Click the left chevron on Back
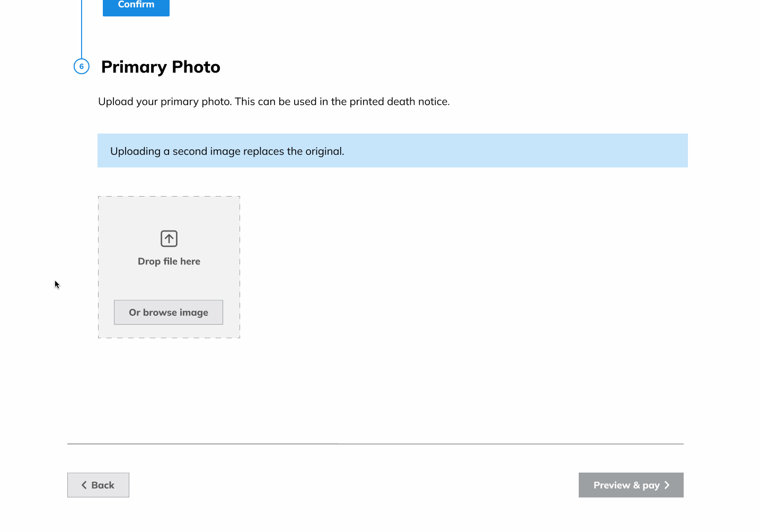 click(84, 485)
